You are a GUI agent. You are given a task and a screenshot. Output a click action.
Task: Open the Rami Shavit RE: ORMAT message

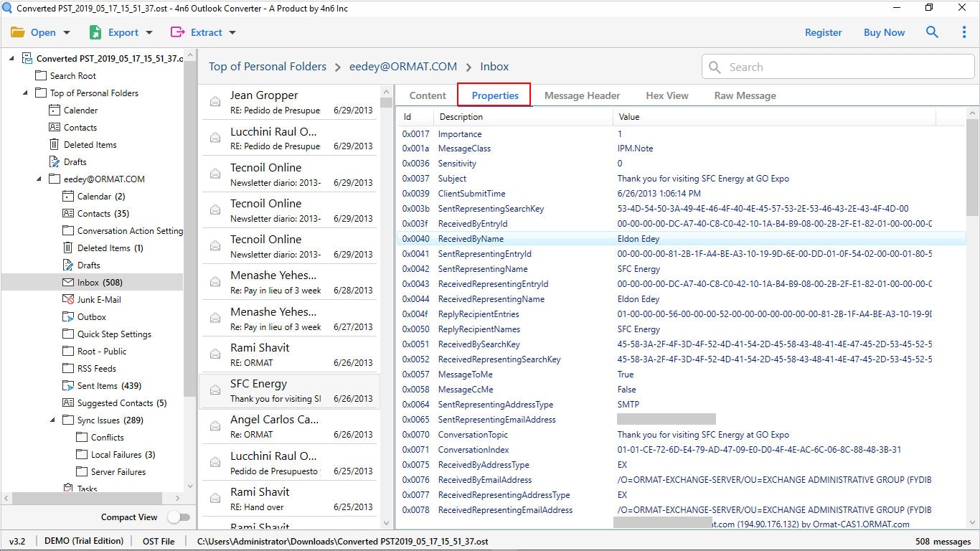tap(289, 354)
